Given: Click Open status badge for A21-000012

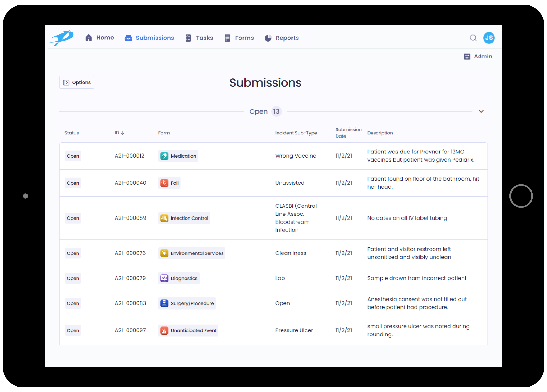Looking at the screenshot, I should click(73, 156).
